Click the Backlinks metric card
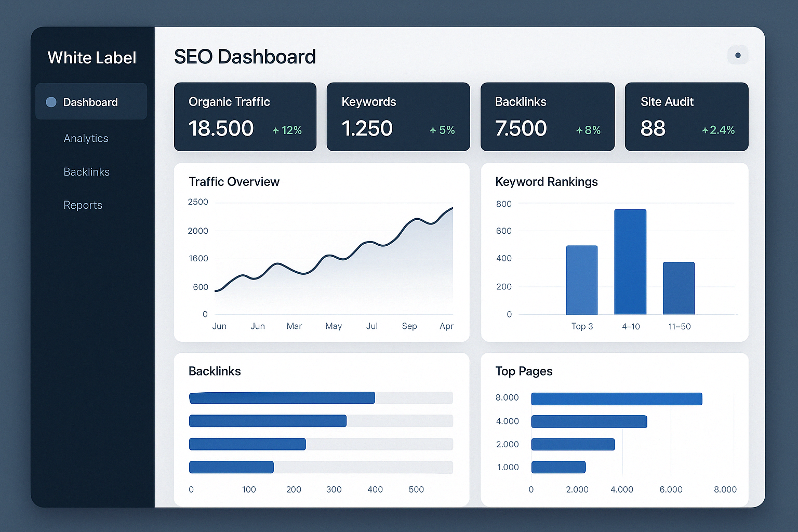Screen dimensions: 798x532 [x=547, y=116]
